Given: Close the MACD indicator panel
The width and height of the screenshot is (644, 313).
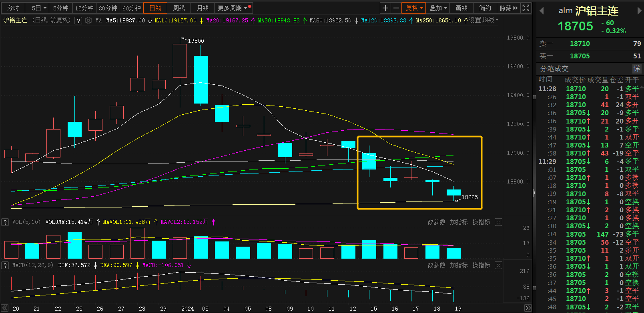Looking at the screenshot, I should click(498, 265).
